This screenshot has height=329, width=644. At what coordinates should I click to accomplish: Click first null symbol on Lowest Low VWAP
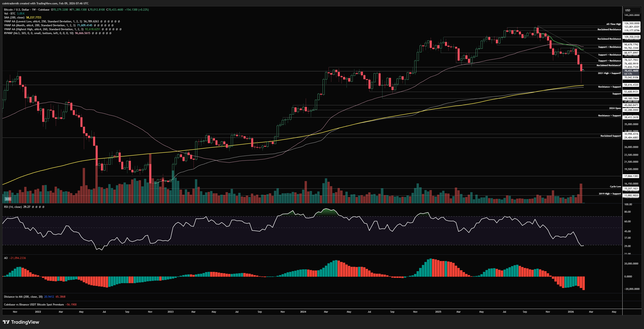pos(102,21)
